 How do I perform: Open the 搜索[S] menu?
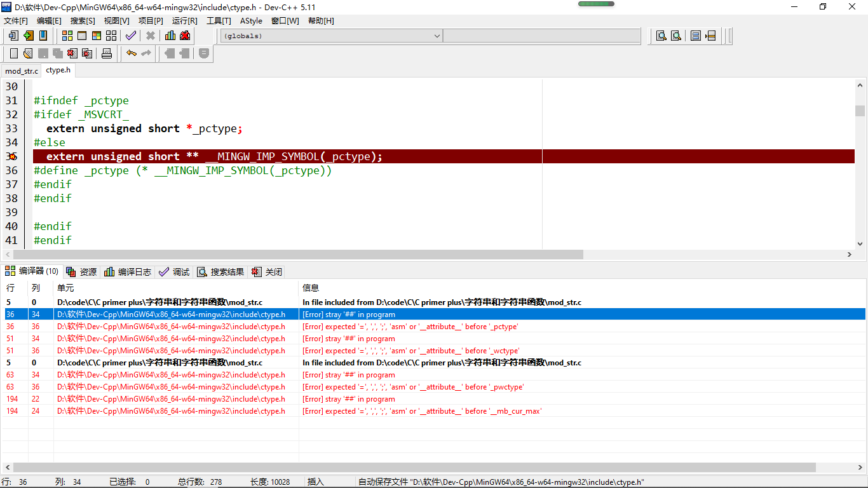coord(83,21)
